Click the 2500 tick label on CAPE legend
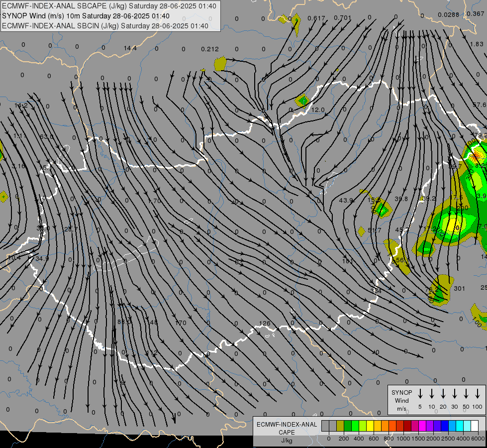The height and width of the screenshot is (448, 487). tap(448, 439)
